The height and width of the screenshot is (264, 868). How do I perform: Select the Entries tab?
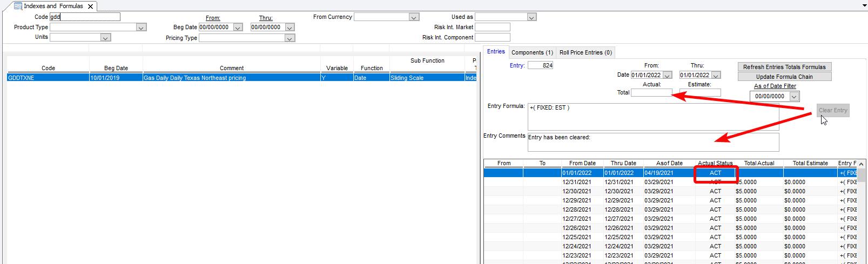[x=496, y=52]
